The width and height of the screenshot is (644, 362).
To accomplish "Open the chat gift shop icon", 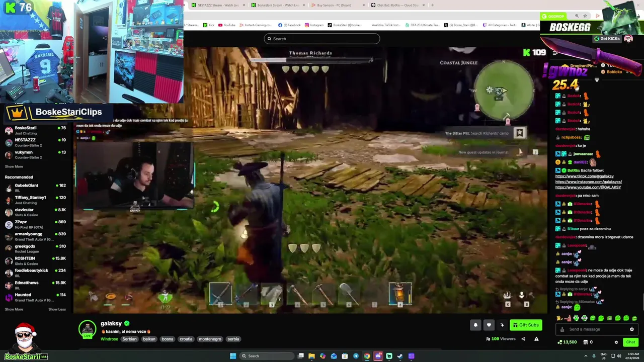I will [585, 342].
